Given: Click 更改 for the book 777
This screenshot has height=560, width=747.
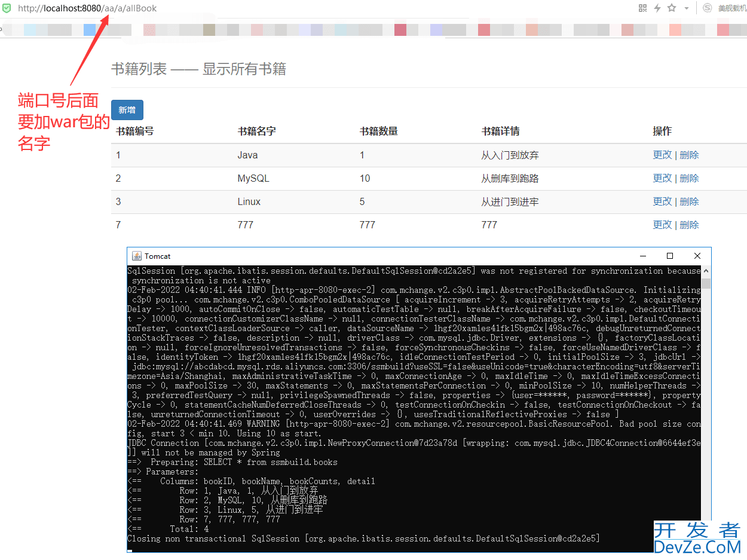Looking at the screenshot, I should pyautogui.click(x=662, y=225).
